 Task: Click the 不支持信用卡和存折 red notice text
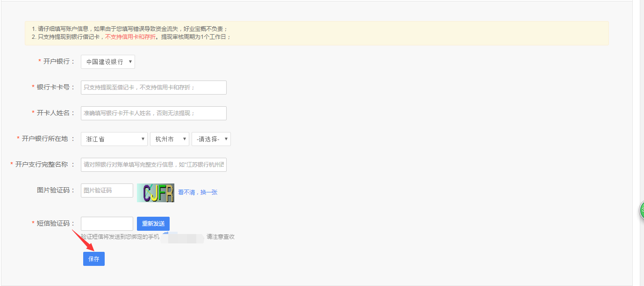click(x=130, y=37)
